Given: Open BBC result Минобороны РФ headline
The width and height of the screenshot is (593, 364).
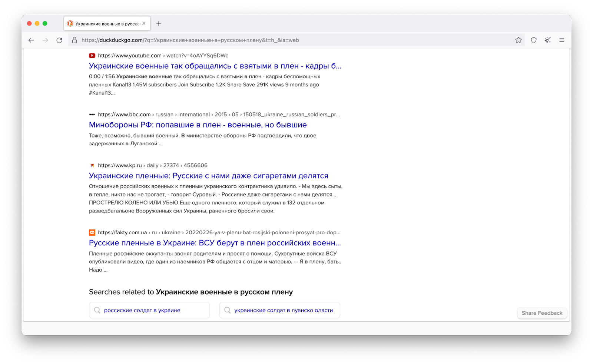Looking at the screenshot, I should pos(198,125).
